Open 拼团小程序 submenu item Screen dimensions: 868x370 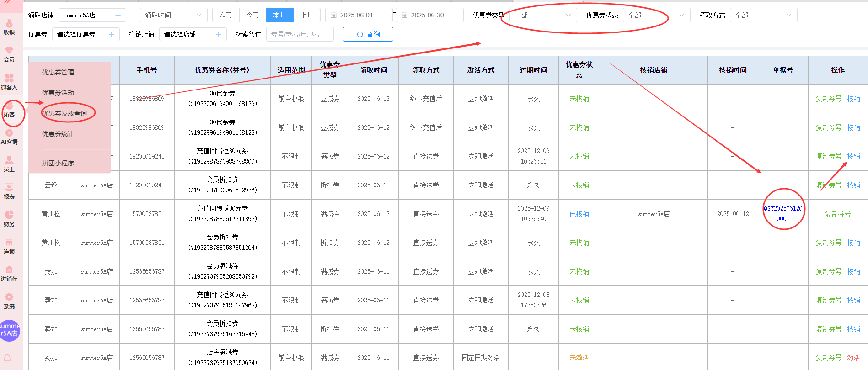[58, 163]
